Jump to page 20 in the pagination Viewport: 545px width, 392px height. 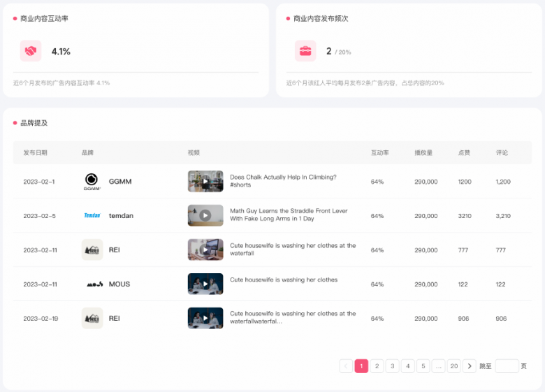pyautogui.click(x=454, y=366)
